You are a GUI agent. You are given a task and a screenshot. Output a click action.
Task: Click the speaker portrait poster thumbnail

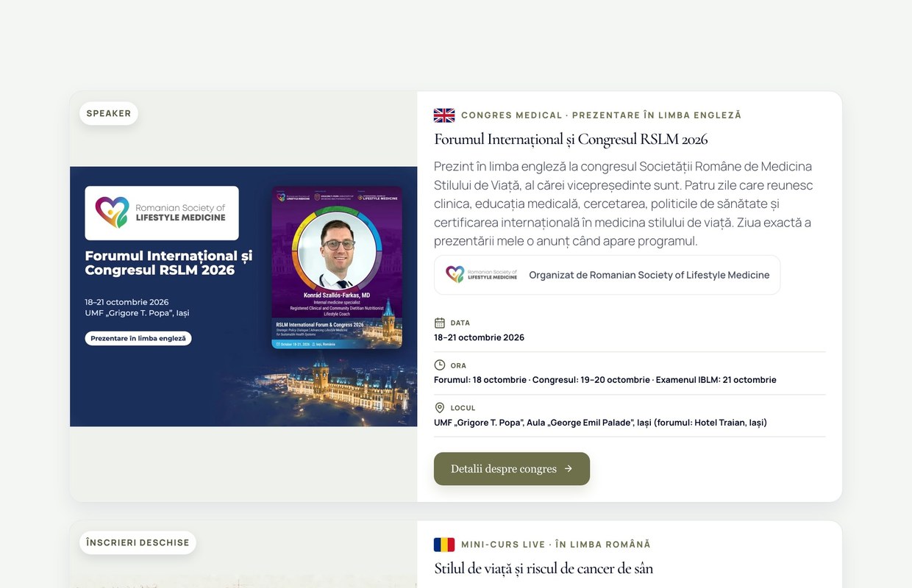tap(337, 267)
